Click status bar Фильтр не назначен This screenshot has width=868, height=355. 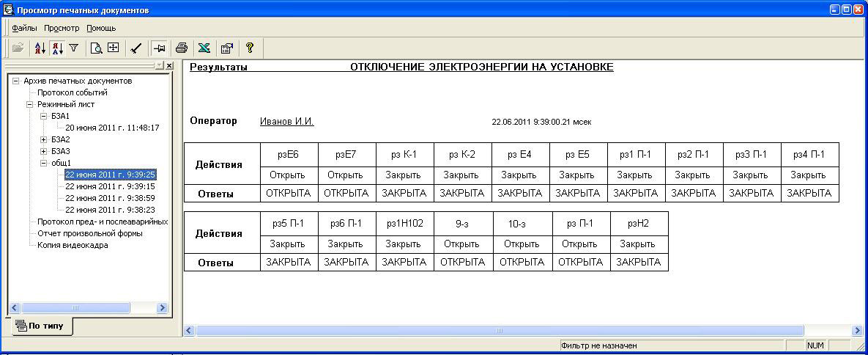[599, 345]
